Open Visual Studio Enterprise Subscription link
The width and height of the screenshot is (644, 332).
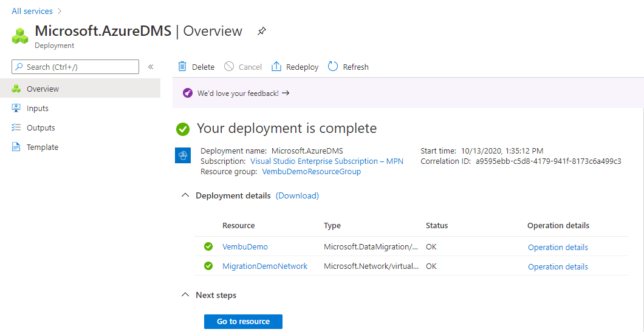pyautogui.click(x=327, y=161)
